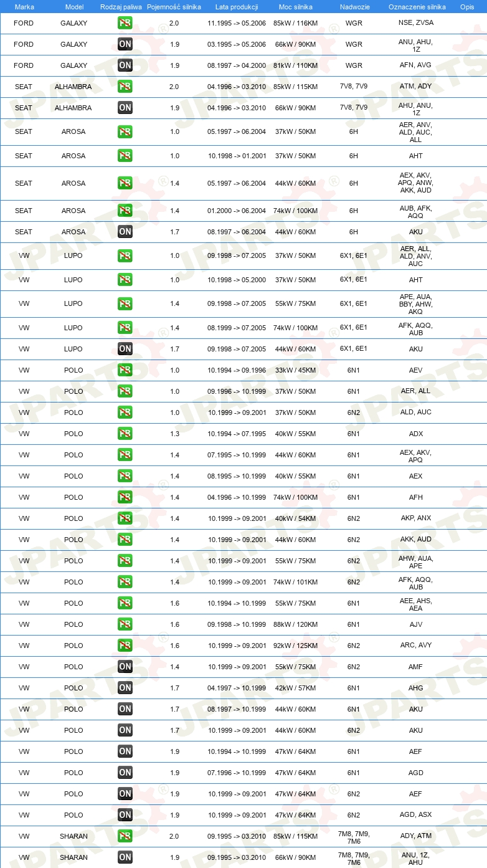Select the engine code cell ATM, ADY
487x868 pixels.
[x=415, y=86]
